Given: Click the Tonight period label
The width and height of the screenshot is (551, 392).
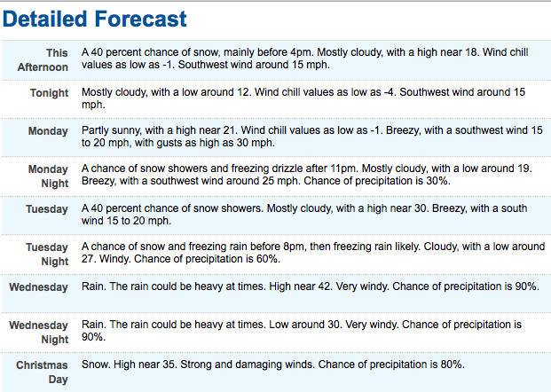Looking at the screenshot, I should 49,93.
